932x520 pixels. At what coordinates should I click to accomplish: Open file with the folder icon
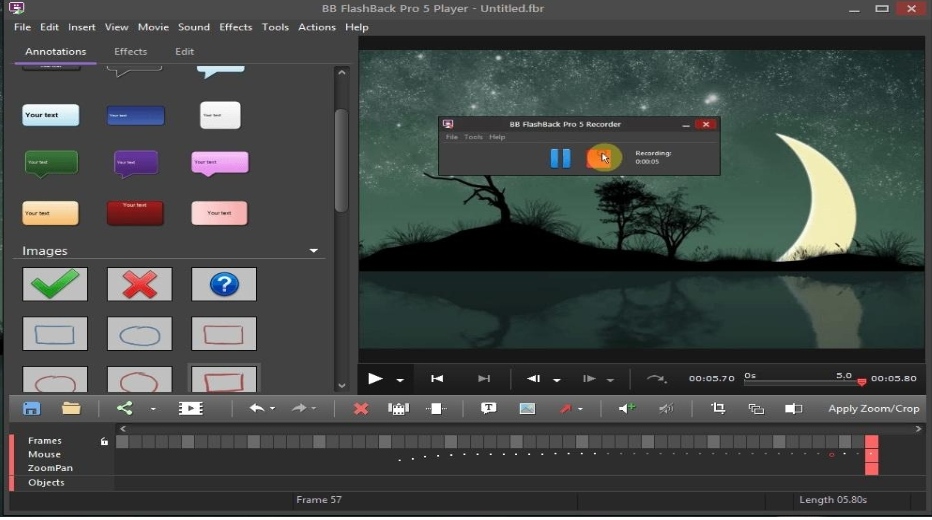(71, 408)
